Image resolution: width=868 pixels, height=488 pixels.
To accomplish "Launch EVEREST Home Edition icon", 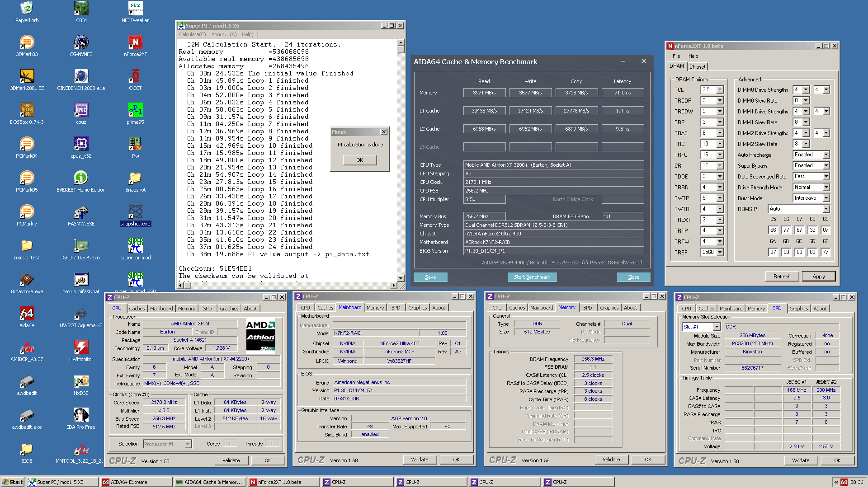I will coord(81,182).
